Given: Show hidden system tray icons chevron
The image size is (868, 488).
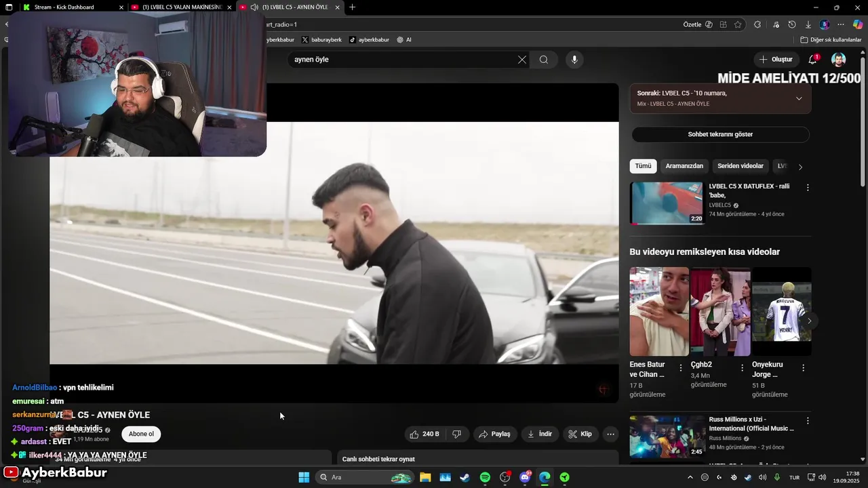Looking at the screenshot, I should pyautogui.click(x=690, y=477).
